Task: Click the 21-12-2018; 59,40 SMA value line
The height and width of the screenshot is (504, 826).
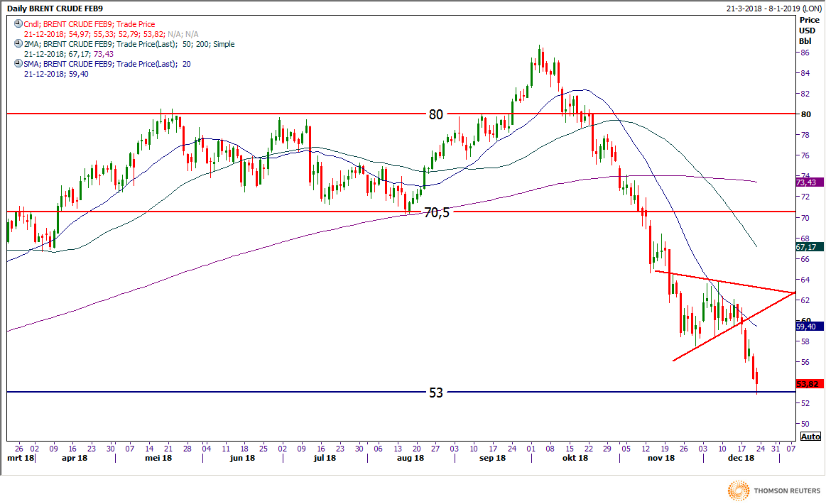Action: click(x=56, y=75)
